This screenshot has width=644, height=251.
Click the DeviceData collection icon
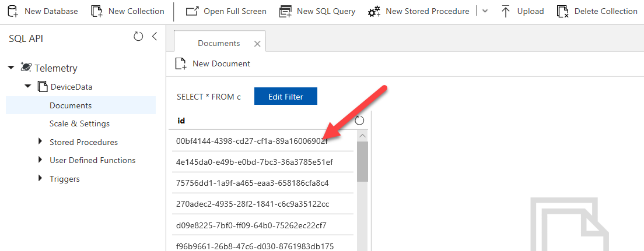[x=43, y=87]
